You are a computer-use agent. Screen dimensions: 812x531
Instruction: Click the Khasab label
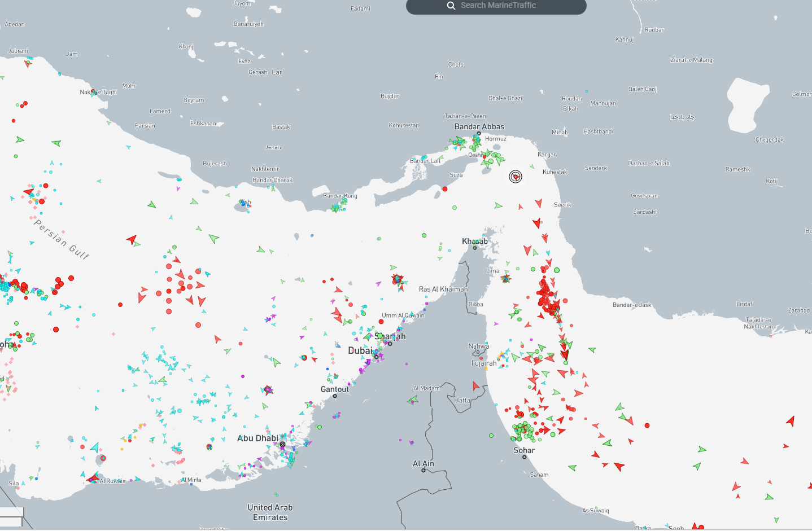(475, 241)
